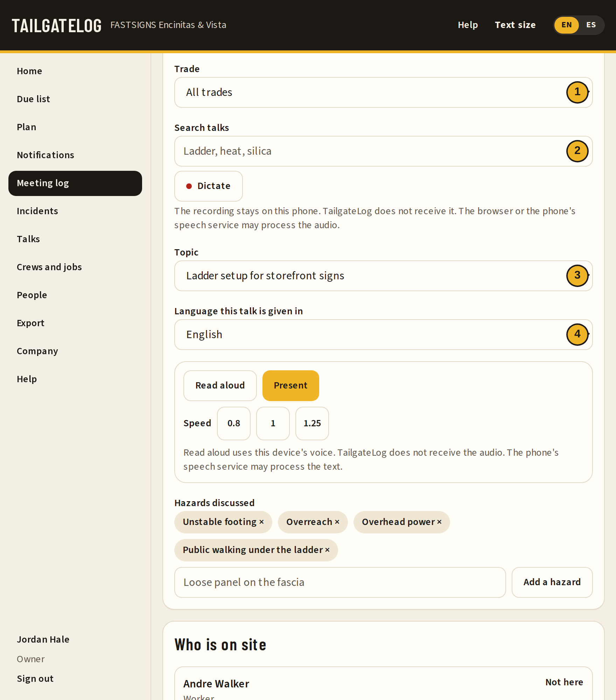Screen dimensions: 616x700
Task: Set read-aloud speed to 1.25
Action: coord(312,423)
